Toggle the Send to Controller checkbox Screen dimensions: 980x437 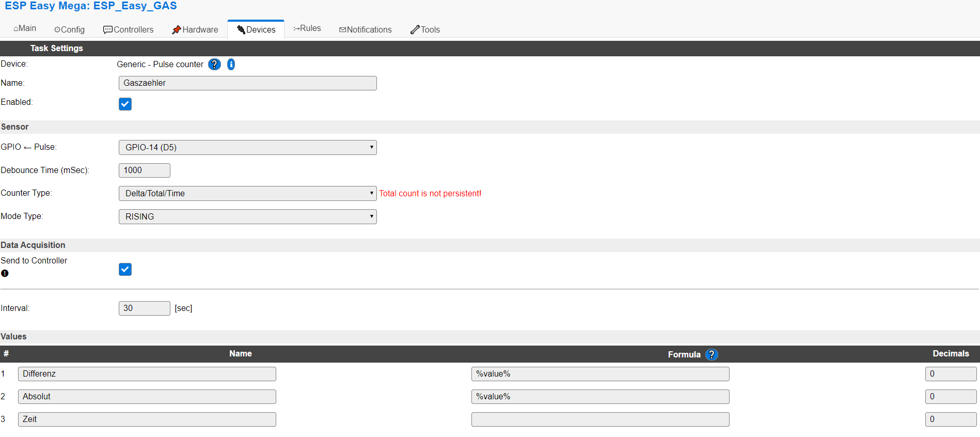pyautogui.click(x=125, y=269)
